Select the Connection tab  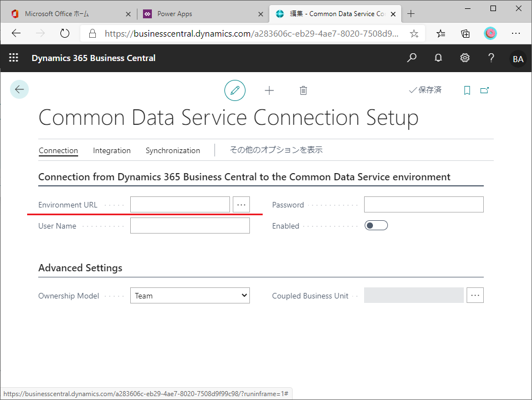pos(58,150)
